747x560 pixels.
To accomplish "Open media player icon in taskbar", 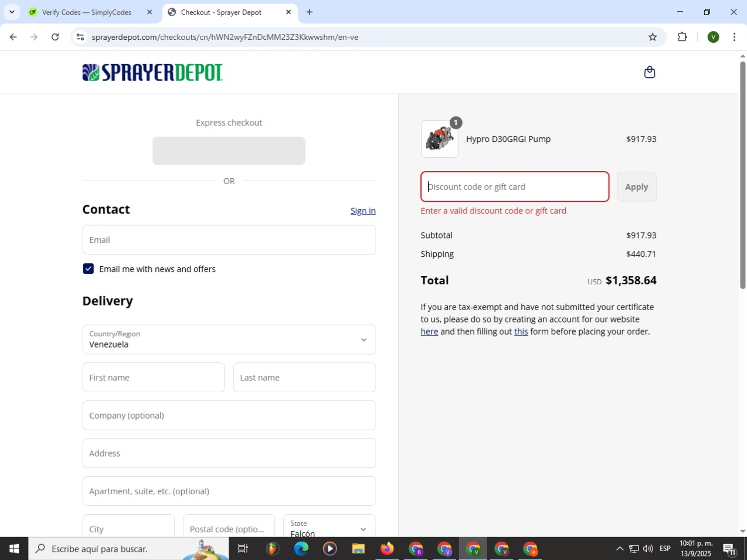I will tap(330, 549).
